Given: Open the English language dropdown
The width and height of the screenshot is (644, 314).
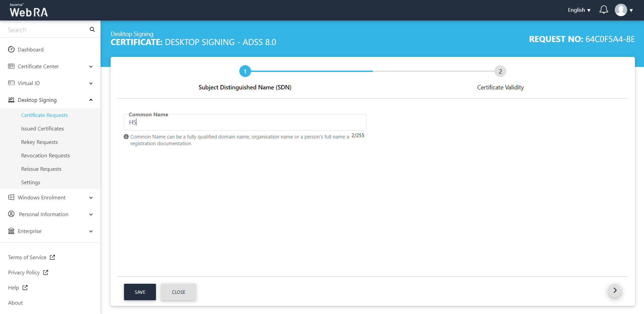Looking at the screenshot, I should pos(579,10).
